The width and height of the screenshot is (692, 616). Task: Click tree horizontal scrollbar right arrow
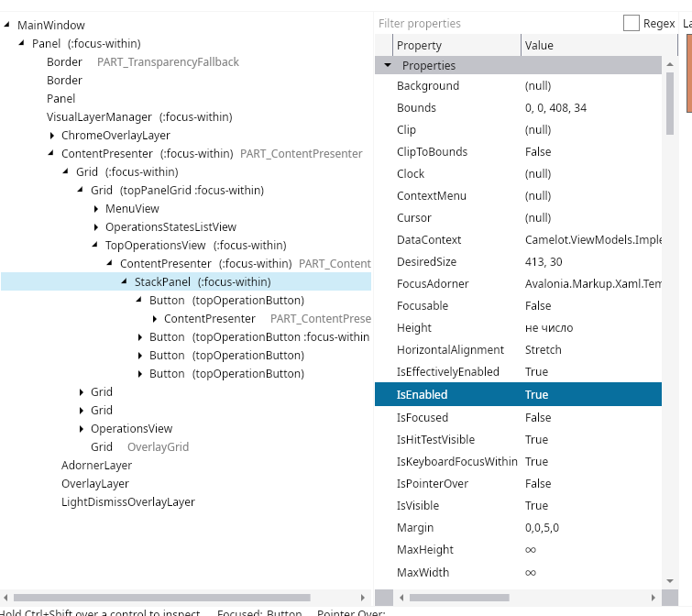(x=363, y=598)
